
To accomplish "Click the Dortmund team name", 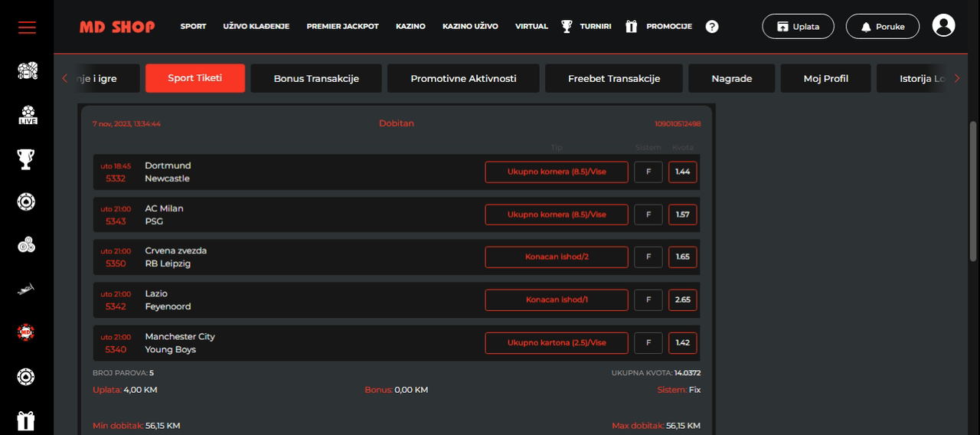I will [168, 165].
